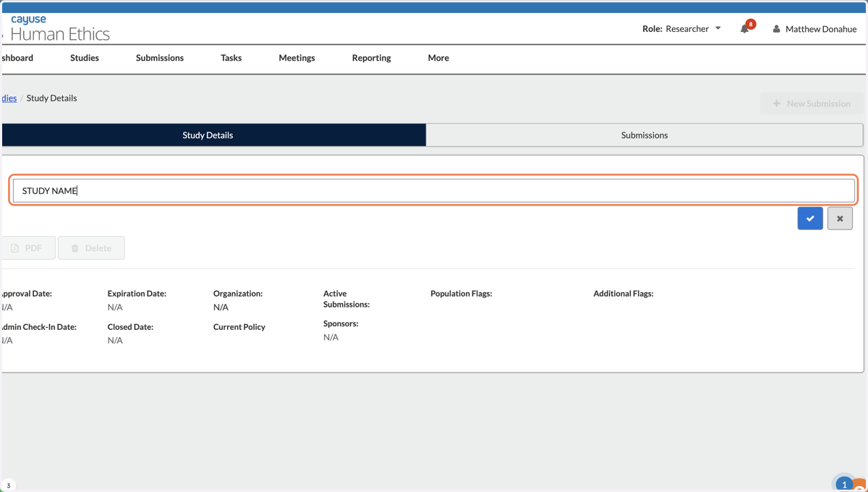The width and height of the screenshot is (868, 492).
Task: Go to the Tasks menu
Action: pyautogui.click(x=231, y=58)
